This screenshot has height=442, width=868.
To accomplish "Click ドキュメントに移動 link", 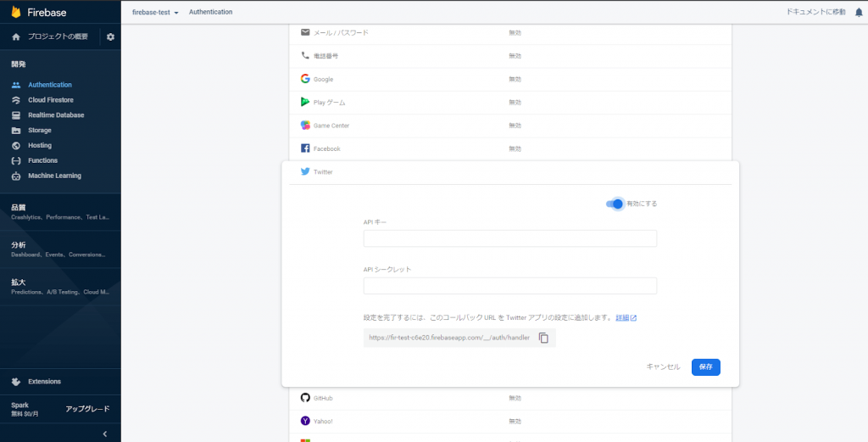I will point(816,12).
